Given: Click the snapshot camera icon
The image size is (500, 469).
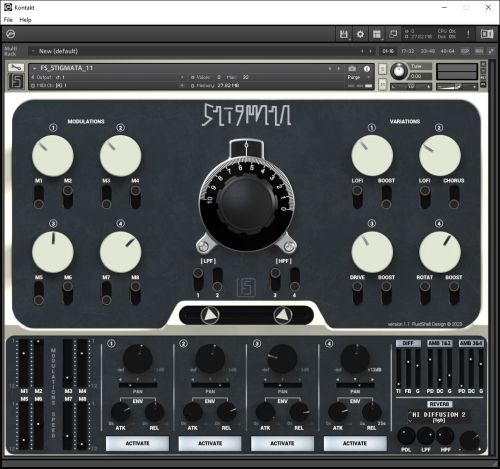Looking at the screenshot, I should 352,69.
